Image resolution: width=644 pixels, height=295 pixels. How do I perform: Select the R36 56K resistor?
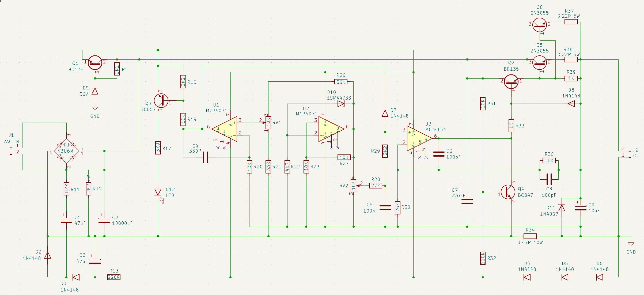point(549,160)
